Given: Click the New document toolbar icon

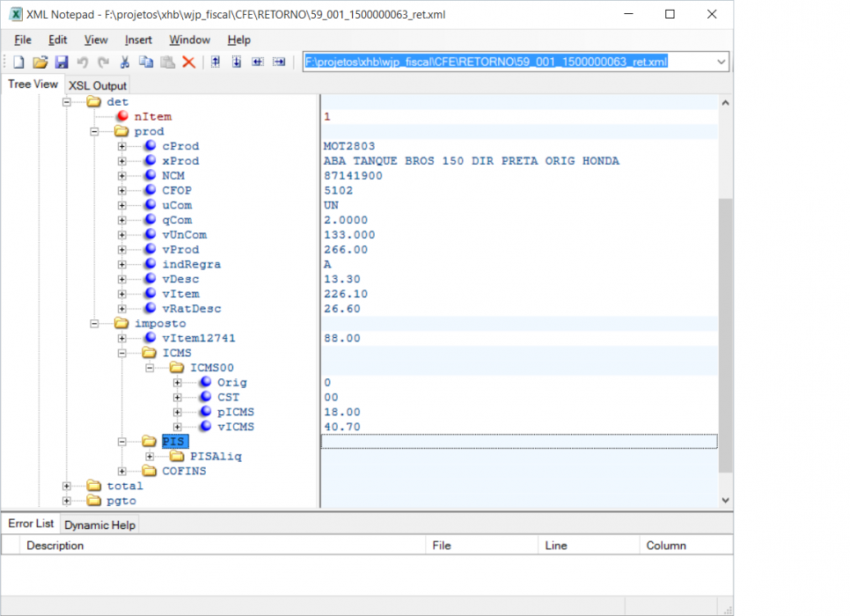Looking at the screenshot, I should pos(19,62).
